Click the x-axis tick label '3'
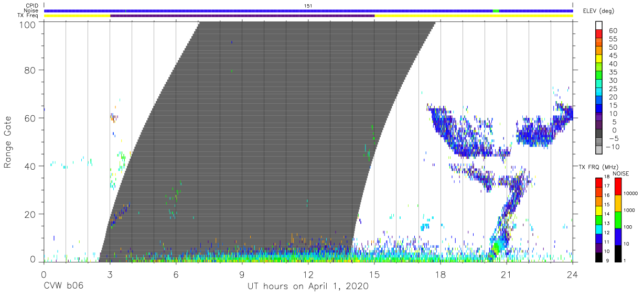 [x=110, y=274]
